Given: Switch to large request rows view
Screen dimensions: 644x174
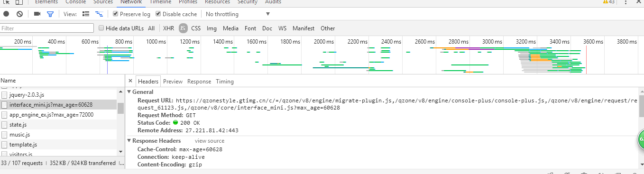Looking at the screenshot, I should click(x=86, y=14).
